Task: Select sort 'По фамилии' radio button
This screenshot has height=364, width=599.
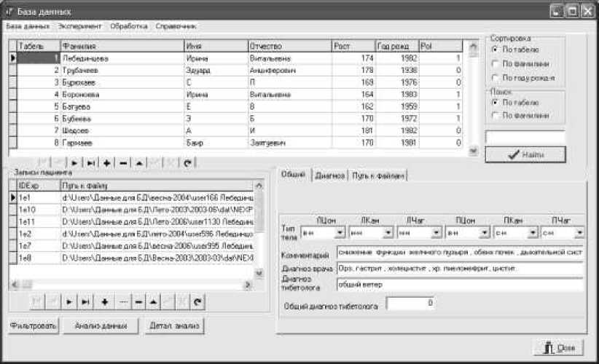Action: point(497,63)
